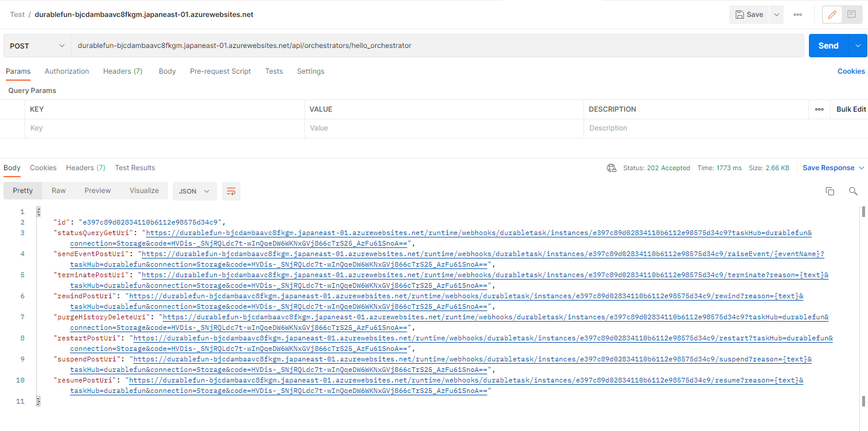
Task: Click the Description input cell
Action: (695, 129)
